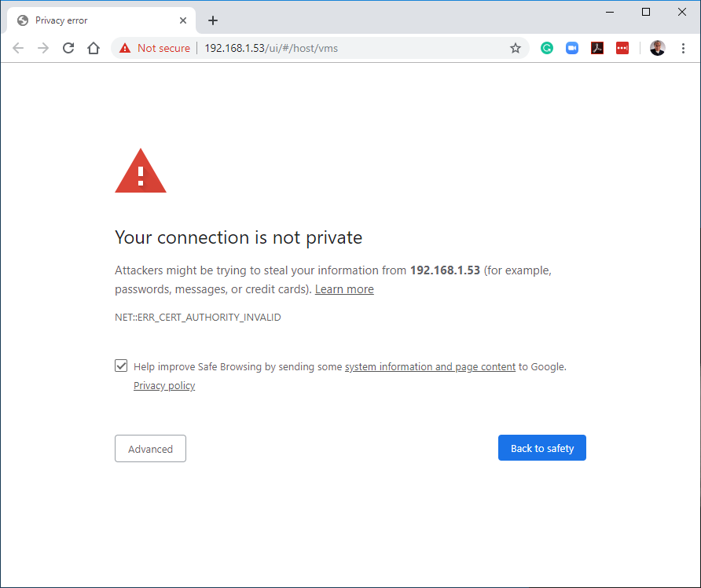Open the Chrome three-dot menu
The width and height of the screenshot is (701, 588).
(x=683, y=48)
